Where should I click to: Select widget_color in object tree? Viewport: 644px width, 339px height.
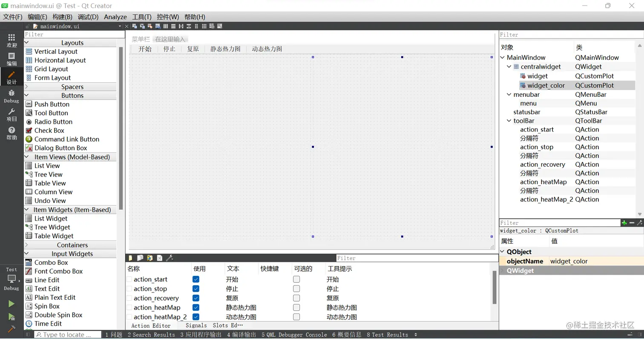546,85
